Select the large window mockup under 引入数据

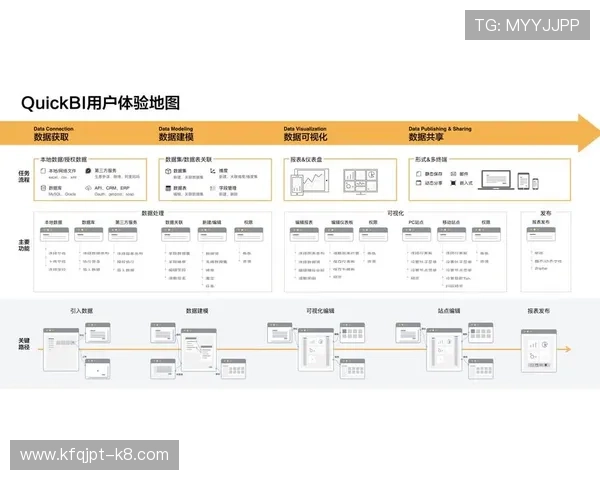click(61, 349)
